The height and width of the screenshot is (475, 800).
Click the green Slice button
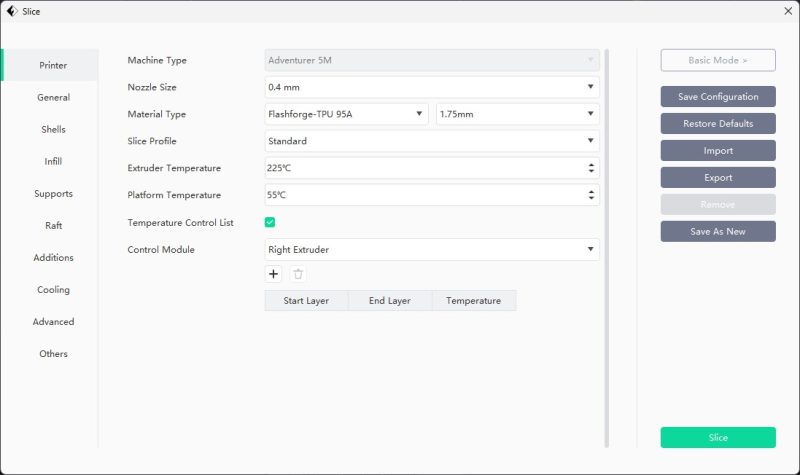click(x=718, y=438)
